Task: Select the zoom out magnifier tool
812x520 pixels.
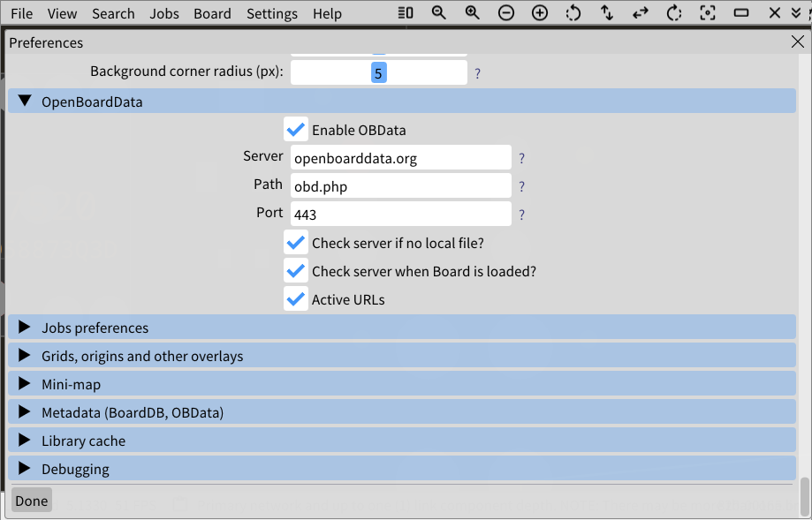Action: 439,13
